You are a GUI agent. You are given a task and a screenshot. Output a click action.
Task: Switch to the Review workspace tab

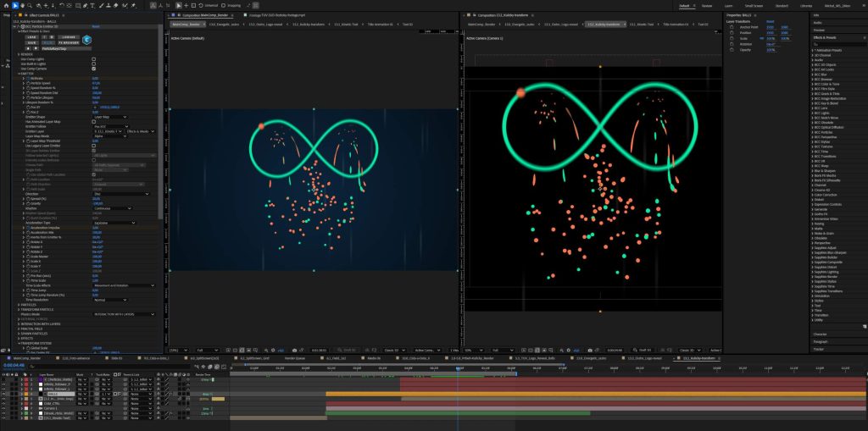pos(707,5)
